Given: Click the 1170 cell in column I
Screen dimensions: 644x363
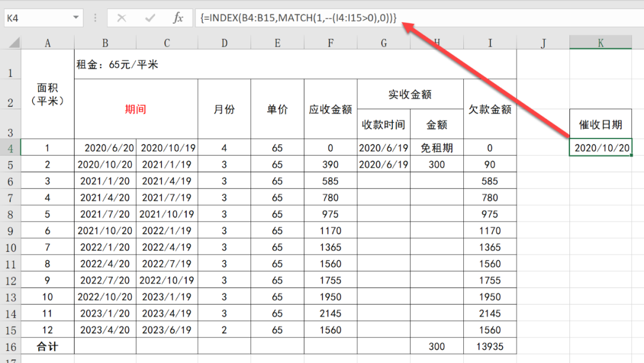Looking at the screenshot, I should 490,230.
